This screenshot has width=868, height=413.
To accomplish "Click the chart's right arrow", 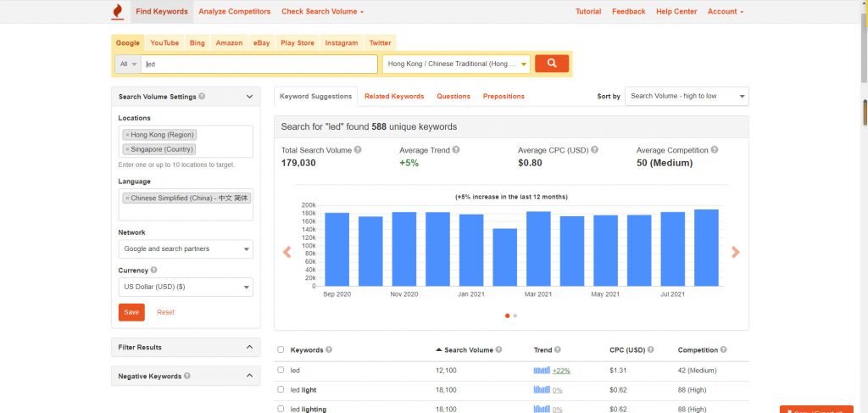I will [735, 252].
